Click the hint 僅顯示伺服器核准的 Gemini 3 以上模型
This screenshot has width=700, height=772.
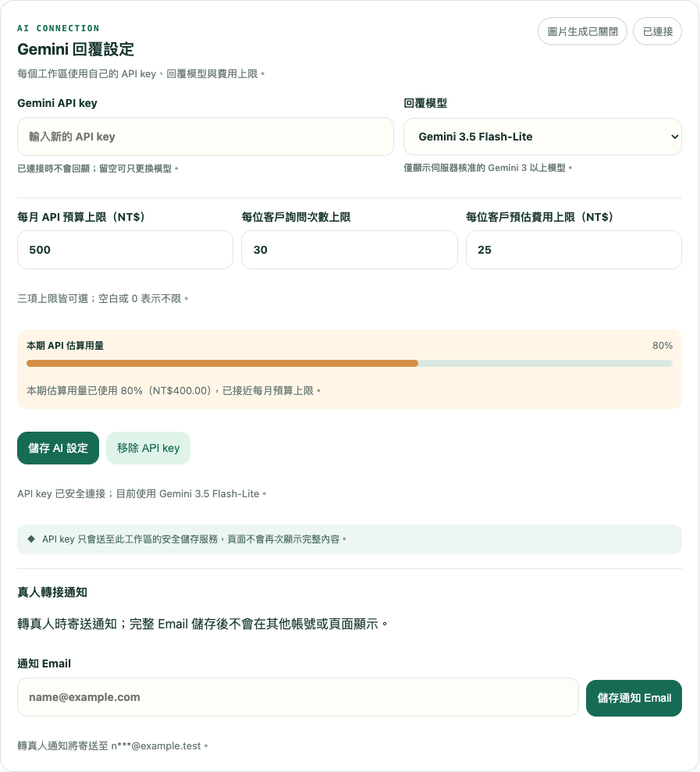click(488, 168)
